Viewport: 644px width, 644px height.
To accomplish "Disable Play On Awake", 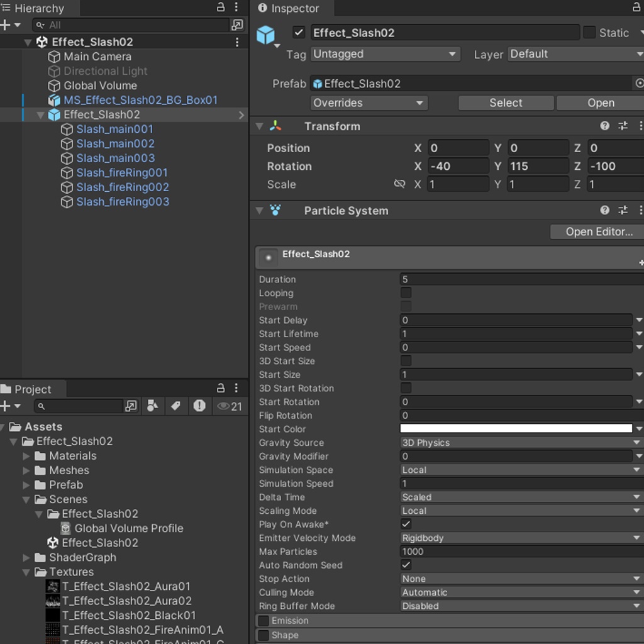I will point(406,524).
